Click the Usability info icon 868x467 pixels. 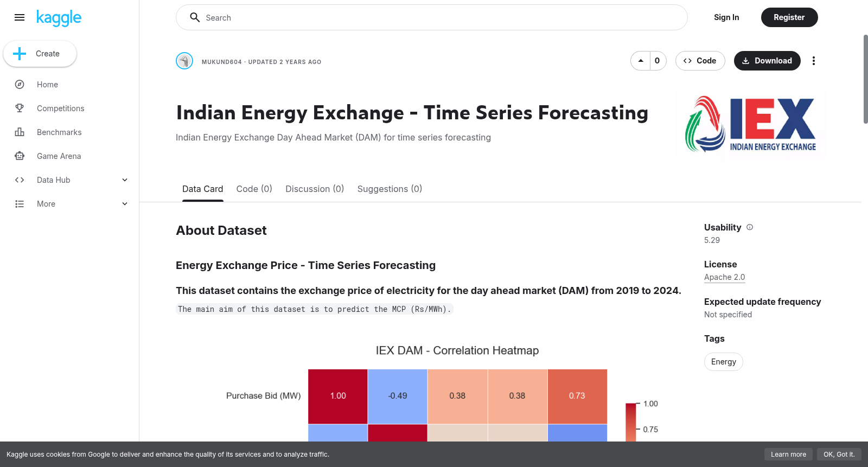click(x=750, y=227)
